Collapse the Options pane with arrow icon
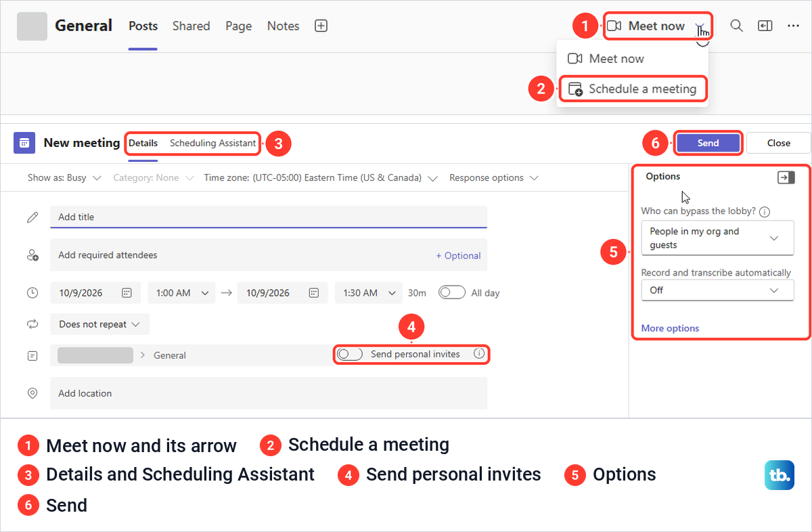Screen dimensions: 812x532 click(786, 177)
